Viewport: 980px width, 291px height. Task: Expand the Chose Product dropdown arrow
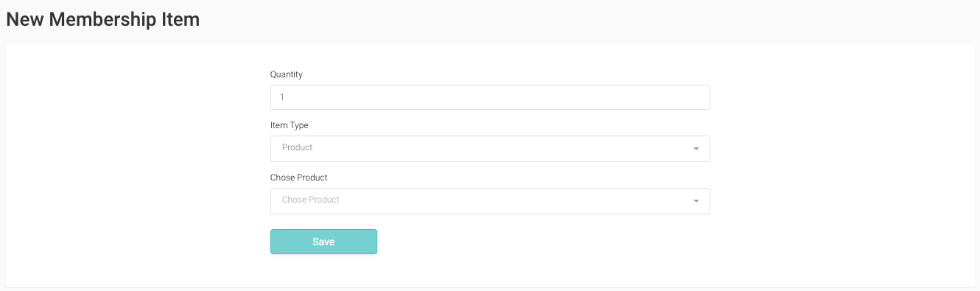(x=696, y=201)
